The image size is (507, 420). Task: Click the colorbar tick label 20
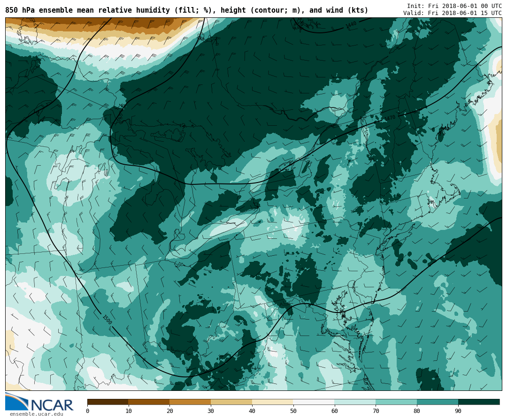pyautogui.click(x=170, y=411)
